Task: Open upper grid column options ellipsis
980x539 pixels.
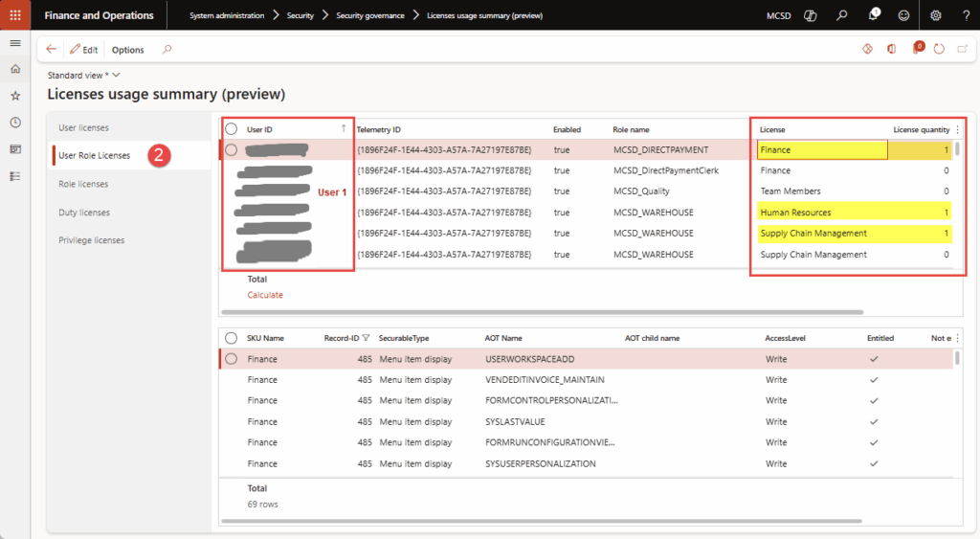Action: [x=957, y=129]
